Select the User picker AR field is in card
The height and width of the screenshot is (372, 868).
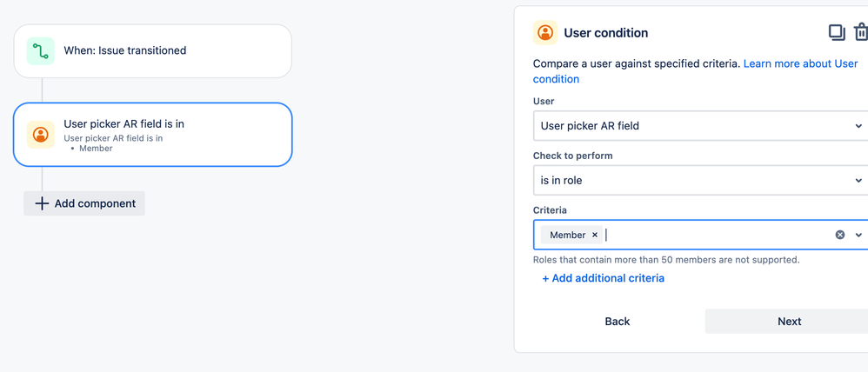tap(152, 135)
